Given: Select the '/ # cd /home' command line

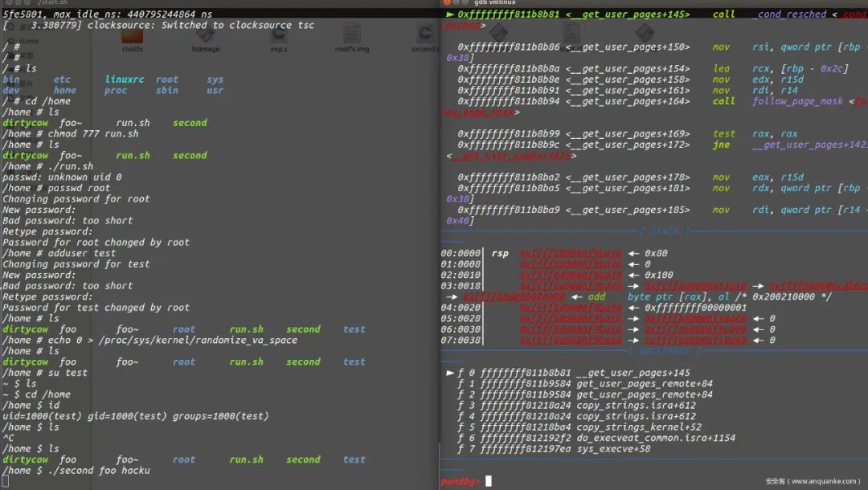Looking at the screenshot, I should click(x=36, y=101).
